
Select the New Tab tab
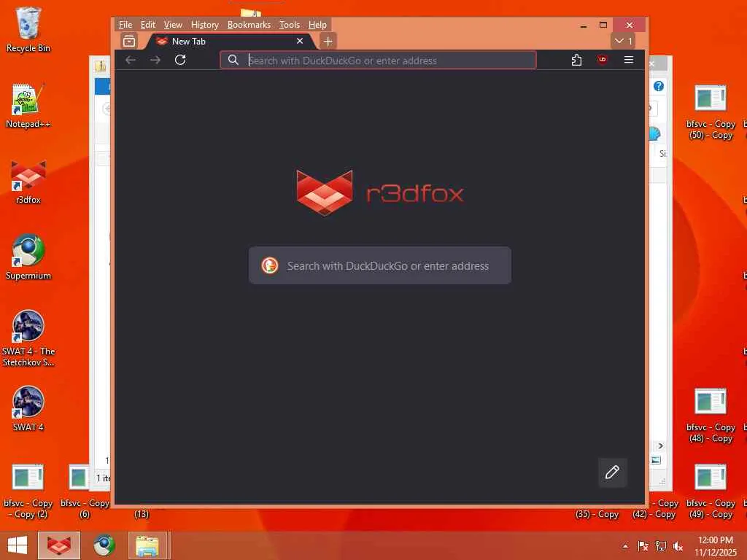coord(228,42)
